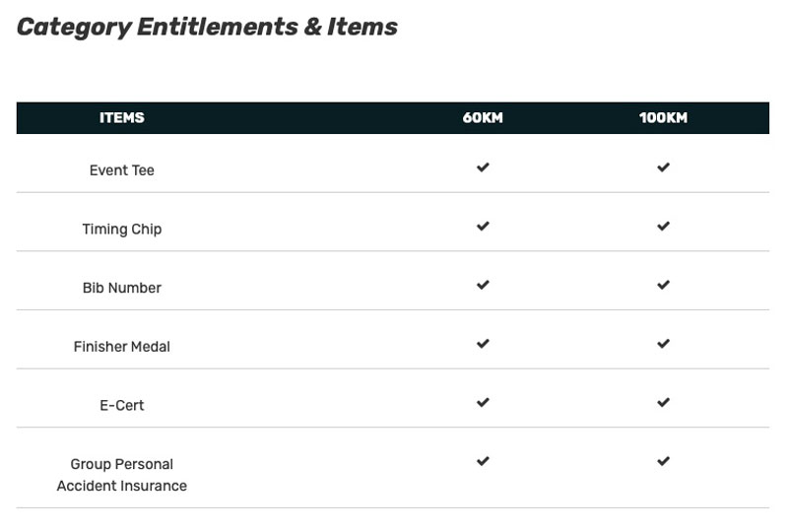788x532 pixels.
Task: Select the Finisher Medal row label
Action: point(122,347)
